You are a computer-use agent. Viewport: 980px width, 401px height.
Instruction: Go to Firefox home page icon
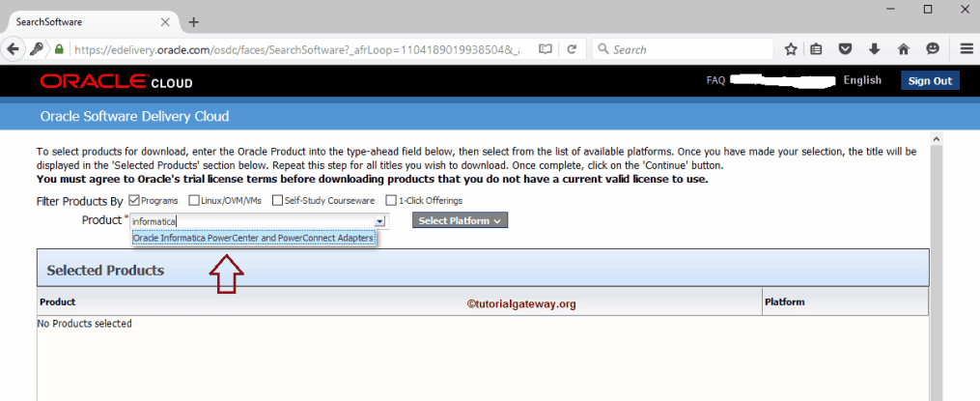(x=903, y=48)
